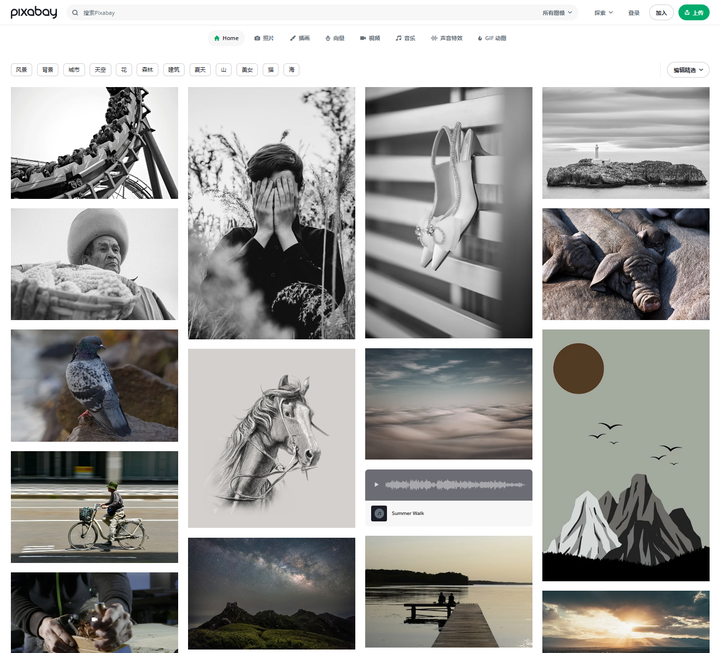This screenshot has width=720, height=653.
Task: Select the 风景 tag chip
Action: point(21,70)
